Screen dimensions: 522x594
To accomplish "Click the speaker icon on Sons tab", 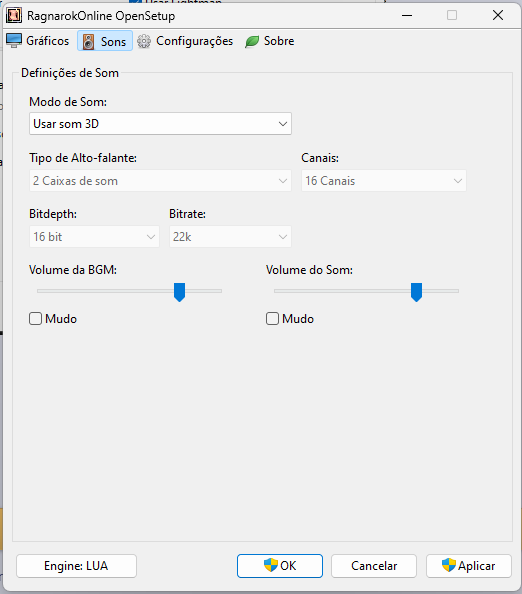I will tap(88, 42).
